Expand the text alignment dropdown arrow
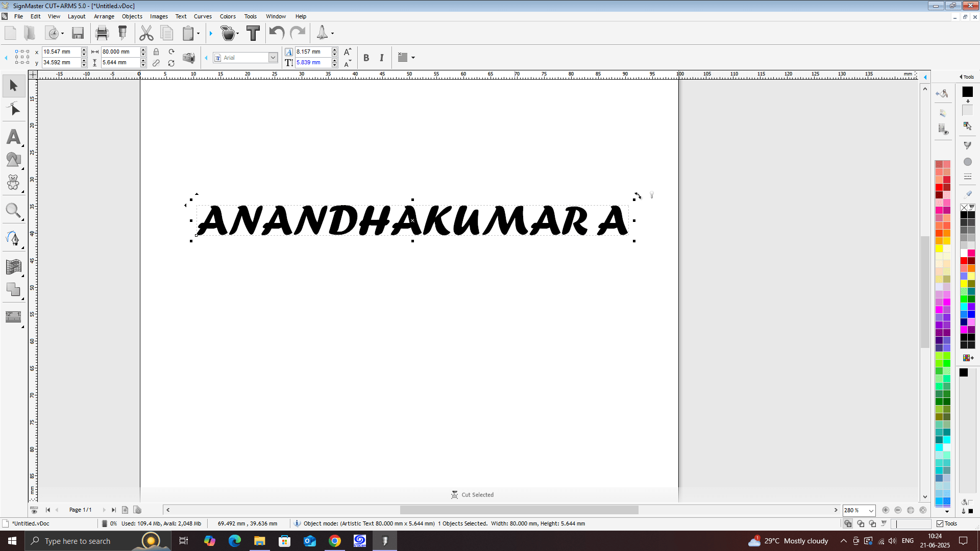This screenshot has width=980, height=551. (x=413, y=58)
